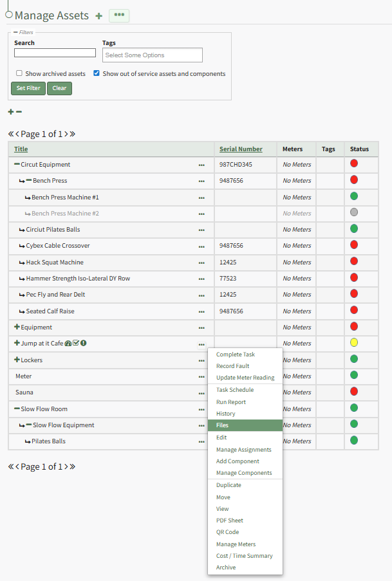Click the yellow status dot for Jump at it Cafe

point(354,342)
